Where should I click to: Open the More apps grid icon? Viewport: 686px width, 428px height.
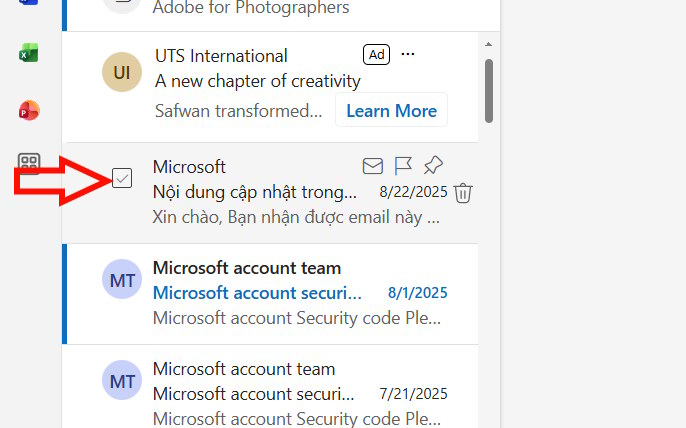click(x=29, y=163)
